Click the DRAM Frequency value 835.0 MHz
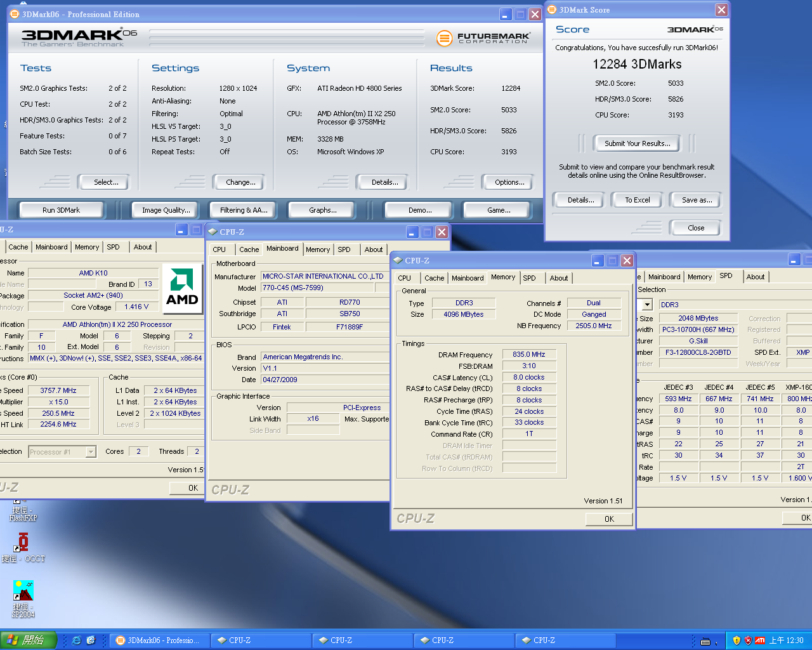Screen dimensions: 812x650 click(529, 354)
